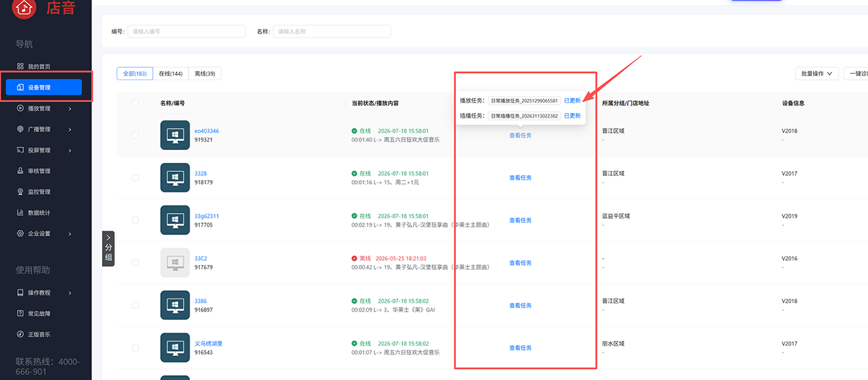Check the row checkbox for 33g62311

pos(135,220)
